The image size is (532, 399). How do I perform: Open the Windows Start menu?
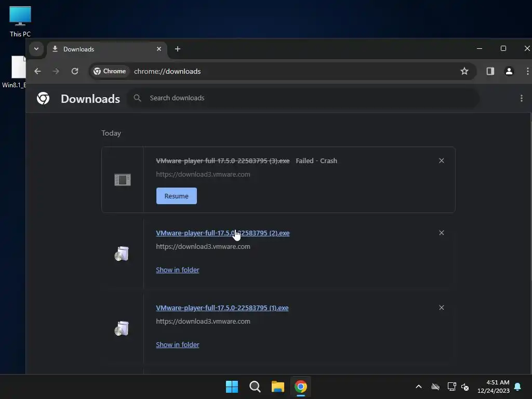pos(232,387)
